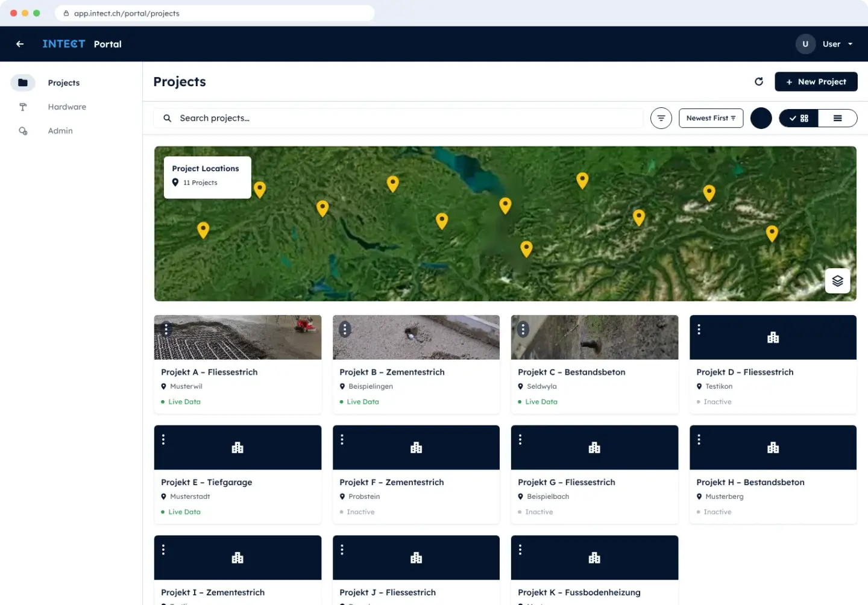Open three-dot menu on Projekt H card
This screenshot has width=868, height=605.
[699, 439]
